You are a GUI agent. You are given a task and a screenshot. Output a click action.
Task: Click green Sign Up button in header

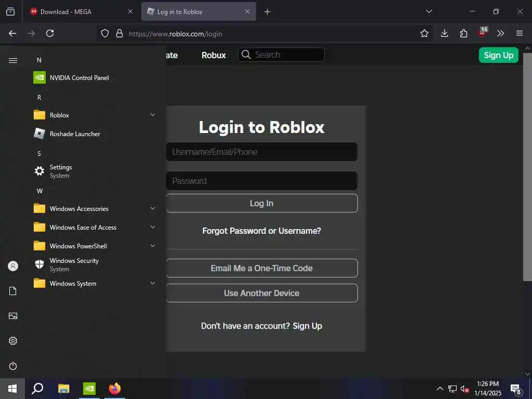pos(498,55)
